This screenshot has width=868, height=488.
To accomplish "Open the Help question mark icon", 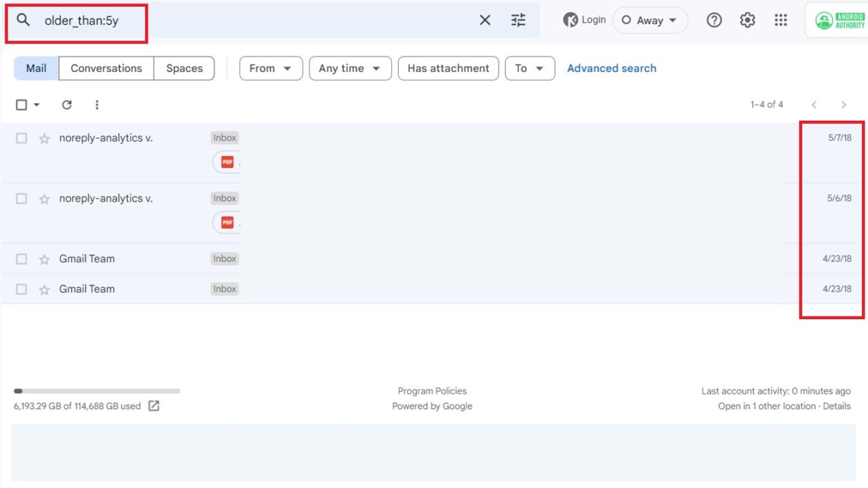I will 714,20.
